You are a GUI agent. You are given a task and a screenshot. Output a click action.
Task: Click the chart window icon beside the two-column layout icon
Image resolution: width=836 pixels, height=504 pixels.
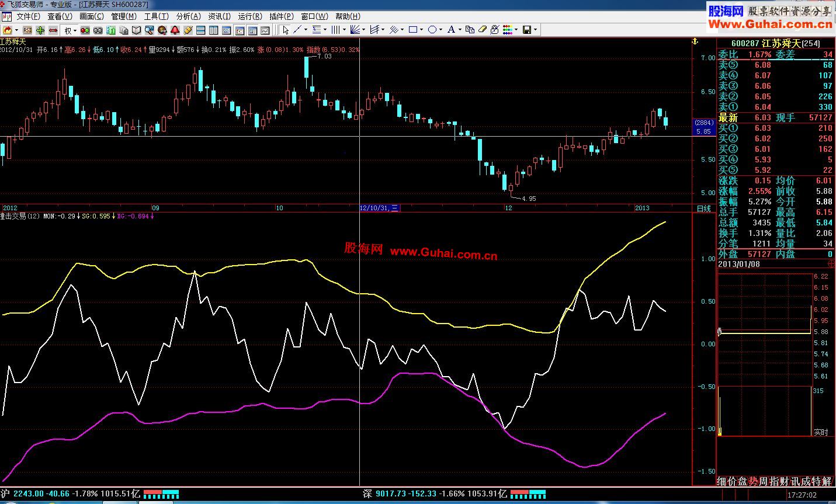pyautogui.click(x=227, y=30)
